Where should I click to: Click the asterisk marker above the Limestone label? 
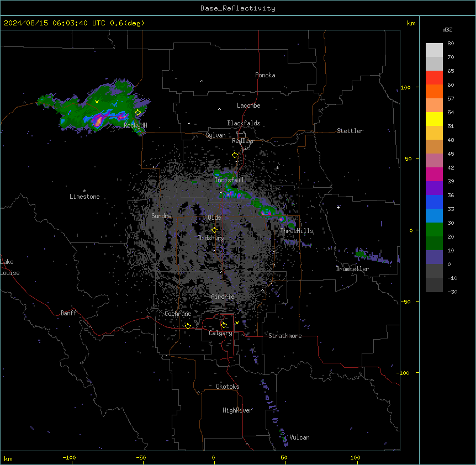[84, 191]
